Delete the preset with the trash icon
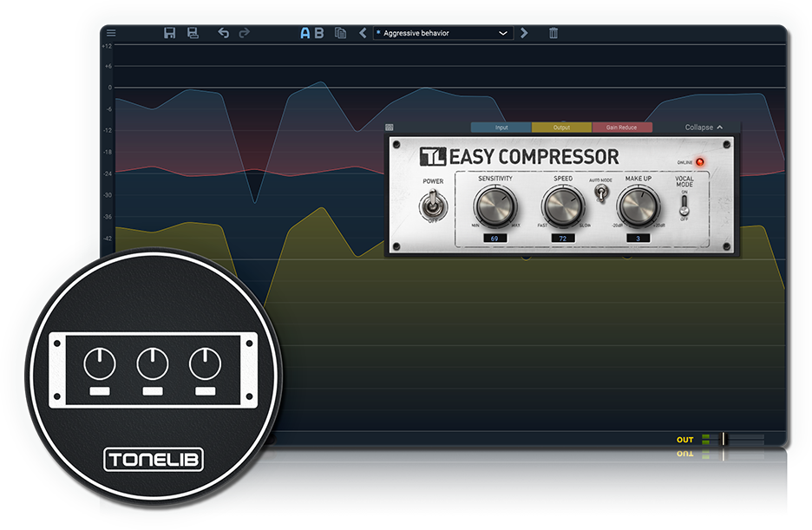Viewport: 812px width, 530px height. (553, 33)
